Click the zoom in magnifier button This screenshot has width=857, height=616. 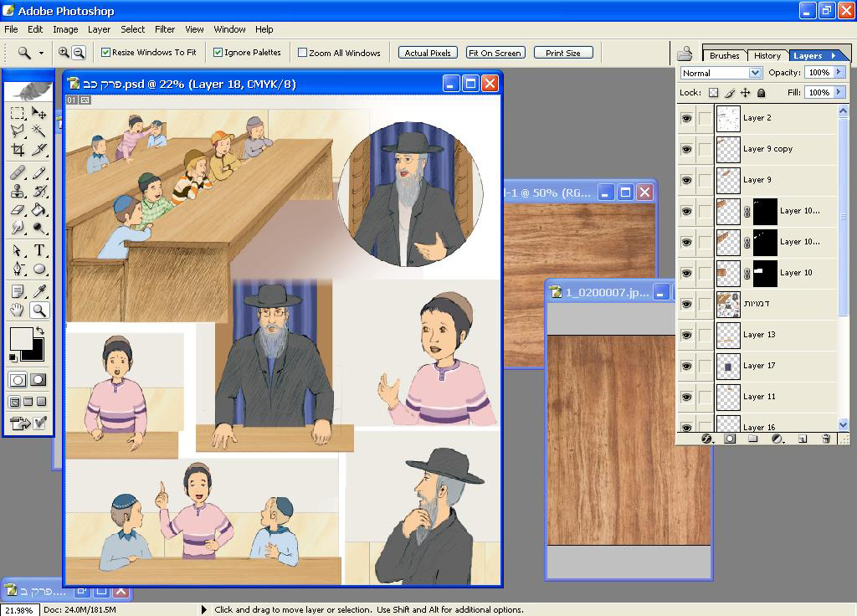pos(64,53)
